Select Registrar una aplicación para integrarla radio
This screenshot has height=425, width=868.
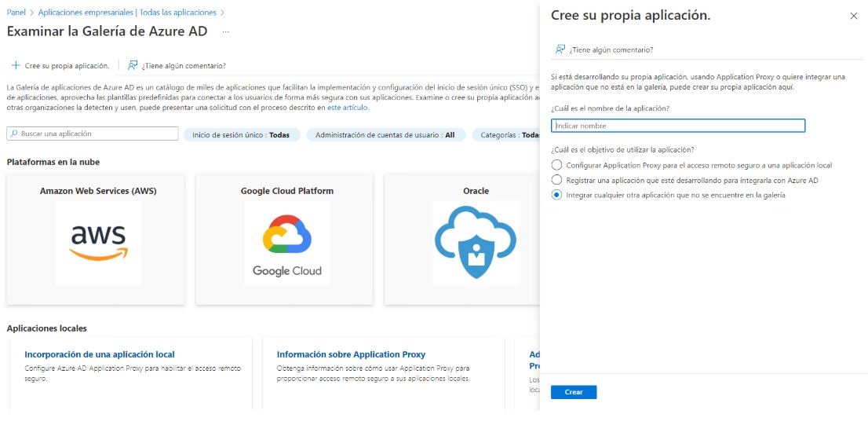coord(556,180)
